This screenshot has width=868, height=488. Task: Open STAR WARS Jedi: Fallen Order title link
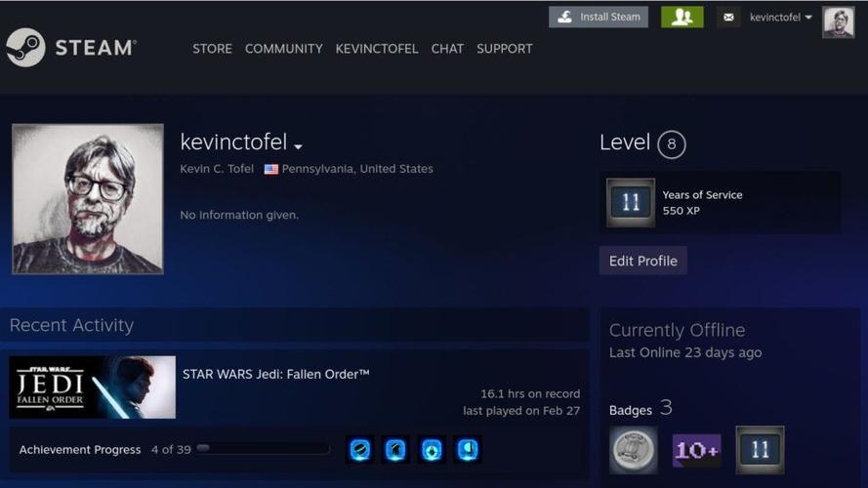[275, 374]
